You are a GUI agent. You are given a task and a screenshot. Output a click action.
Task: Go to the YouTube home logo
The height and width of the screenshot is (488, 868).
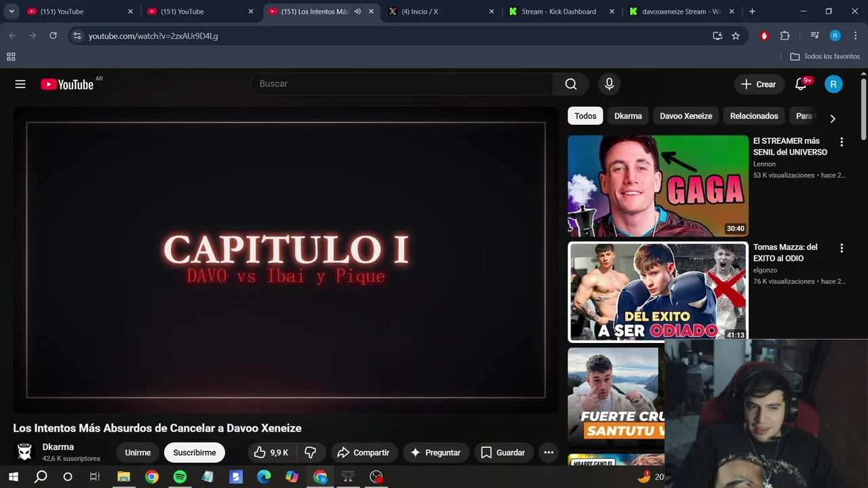68,84
